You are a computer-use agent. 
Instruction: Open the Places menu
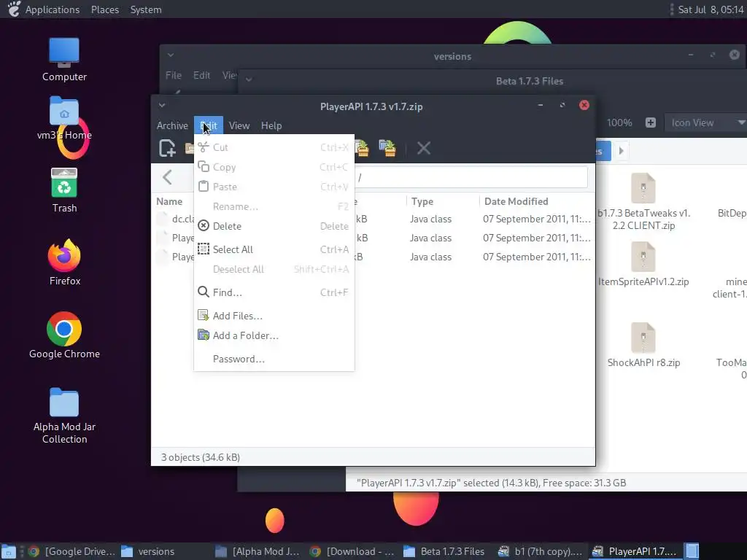pos(105,9)
